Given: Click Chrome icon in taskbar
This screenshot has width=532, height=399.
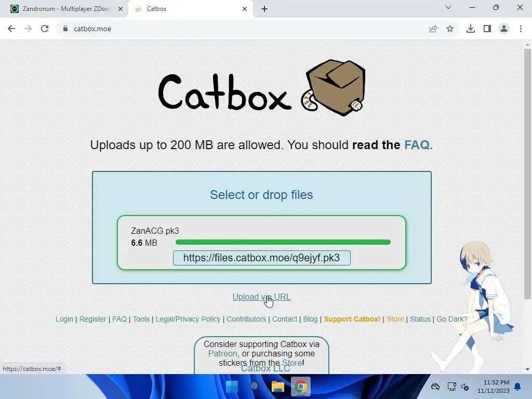Looking at the screenshot, I should coord(301,387).
